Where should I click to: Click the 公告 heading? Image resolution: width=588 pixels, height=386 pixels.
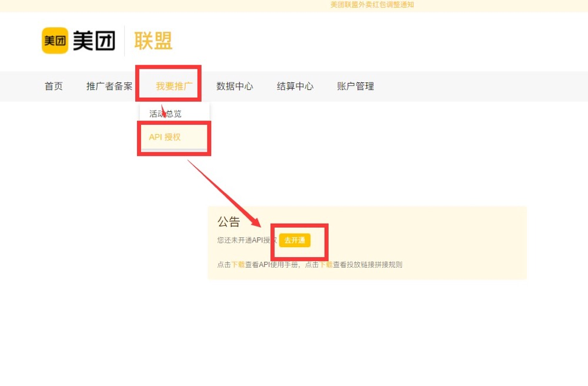click(x=228, y=222)
